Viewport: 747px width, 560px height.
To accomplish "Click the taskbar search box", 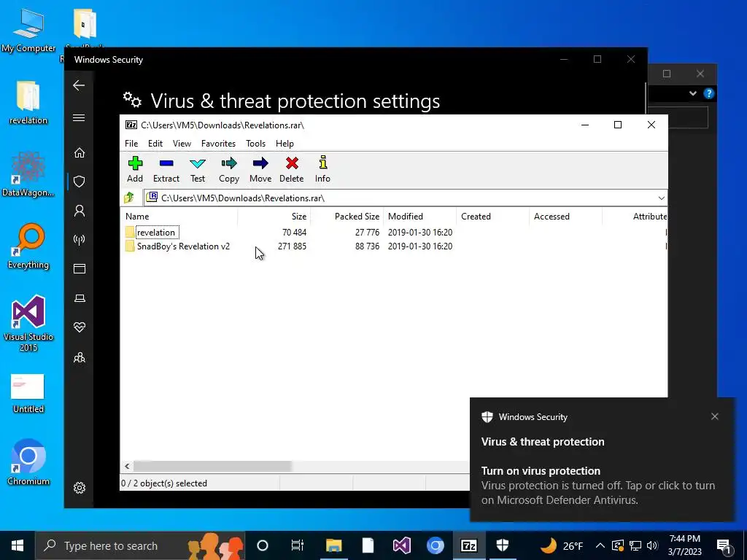I will click(x=139, y=545).
